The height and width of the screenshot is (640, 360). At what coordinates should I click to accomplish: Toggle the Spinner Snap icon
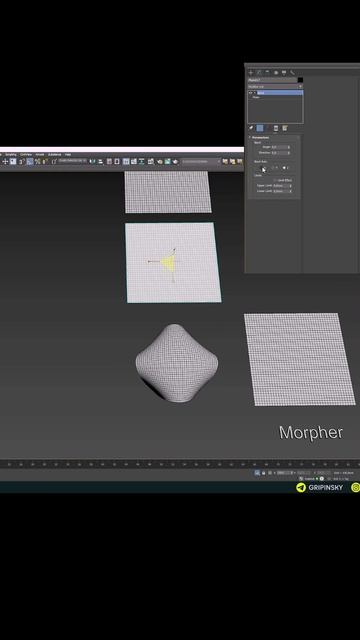(45, 161)
